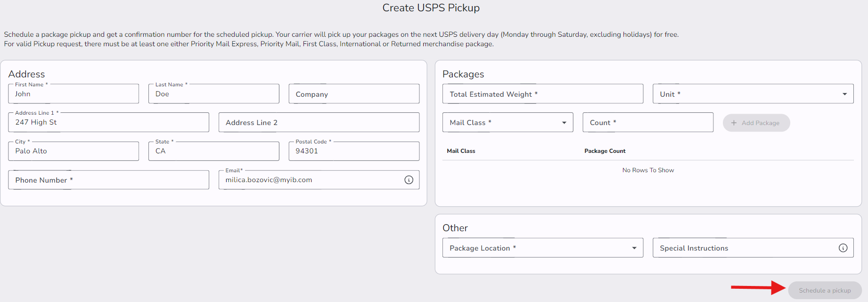
Task: Click the Package Count column header
Action: [x=605, y=151]
